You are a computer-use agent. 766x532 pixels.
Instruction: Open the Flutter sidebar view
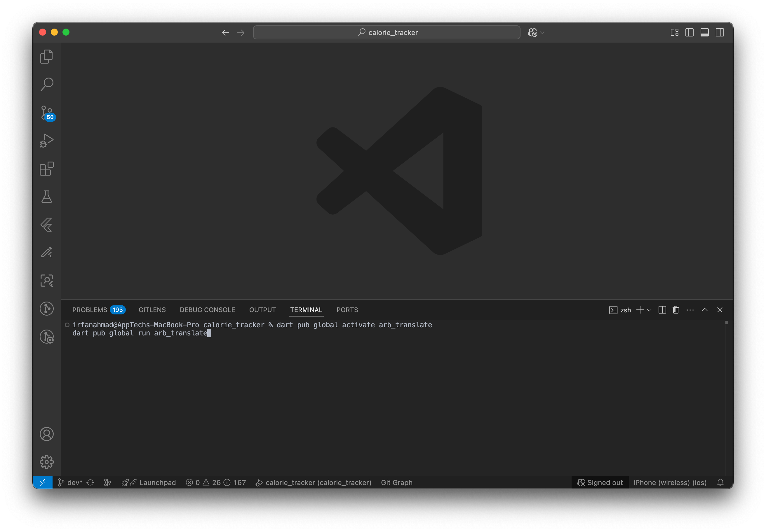pos(46,225)
